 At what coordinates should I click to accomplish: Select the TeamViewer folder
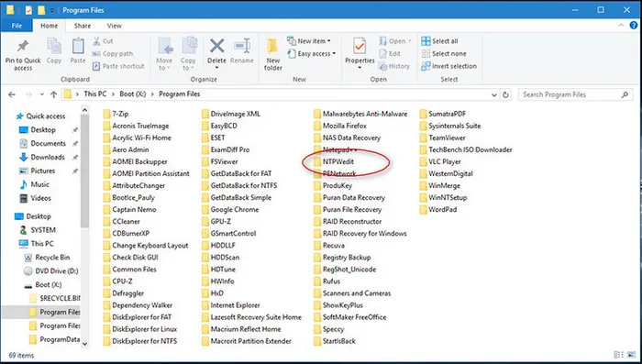tap(447, 138)
